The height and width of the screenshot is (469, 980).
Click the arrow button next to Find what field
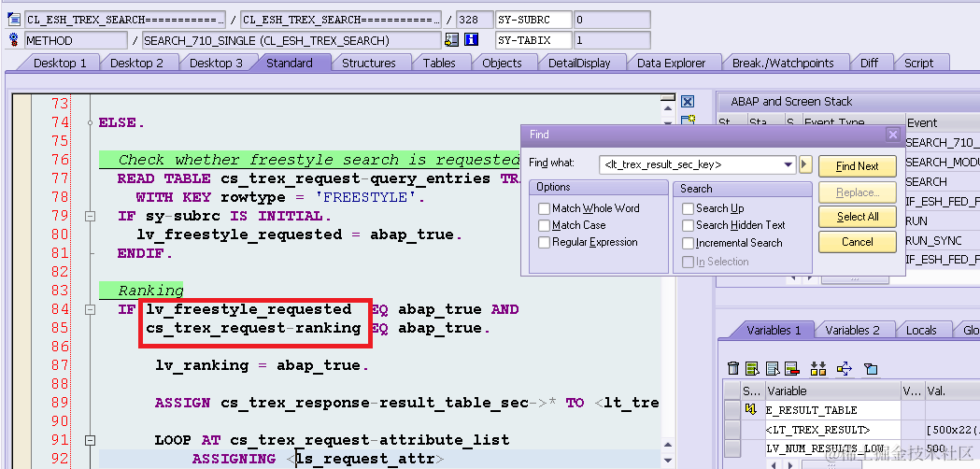pos(805,165)
